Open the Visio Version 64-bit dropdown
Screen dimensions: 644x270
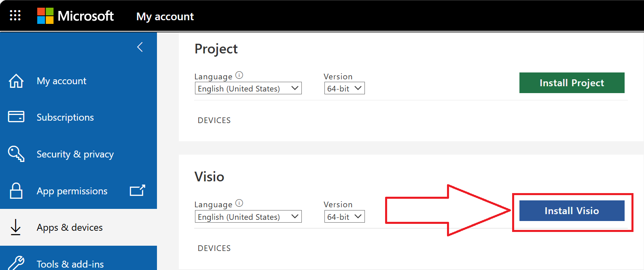[345, 217]
